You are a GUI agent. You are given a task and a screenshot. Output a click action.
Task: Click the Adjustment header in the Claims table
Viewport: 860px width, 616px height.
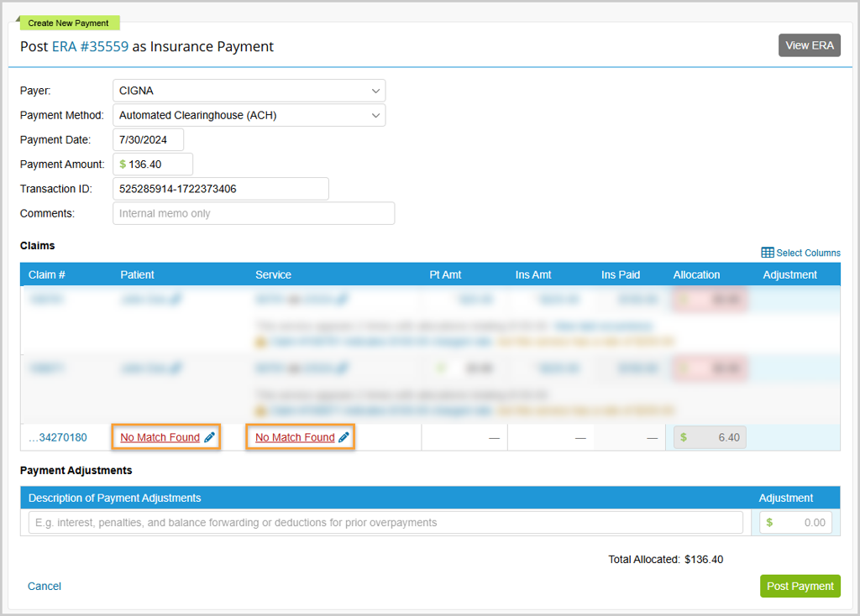tap(789, 274)
